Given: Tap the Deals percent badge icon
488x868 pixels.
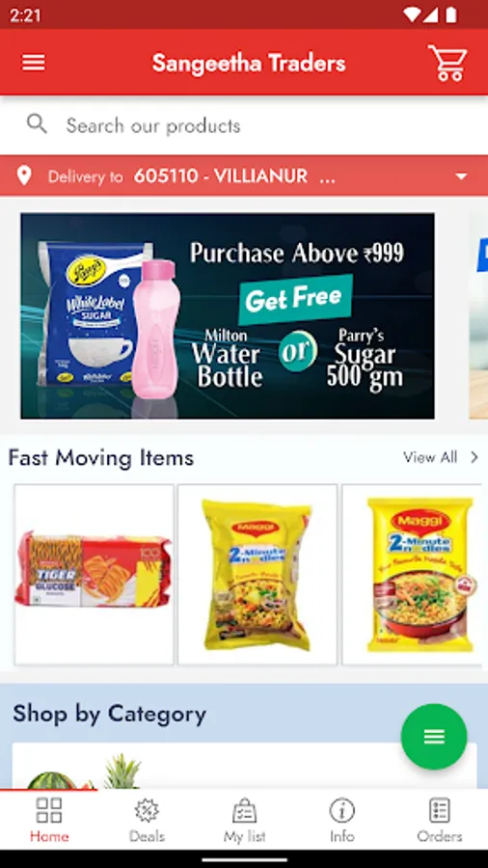Looking at the screenshot, I should pos(147,811).
